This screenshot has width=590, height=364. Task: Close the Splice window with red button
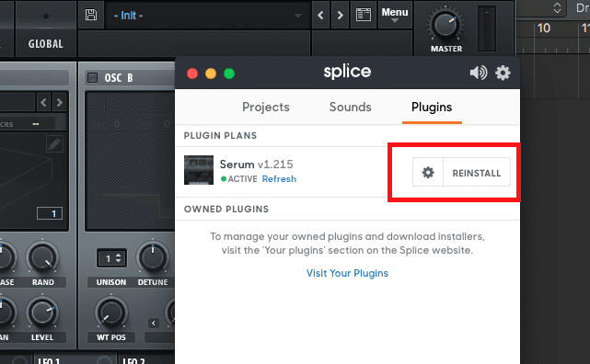pyautogui.click(x=192, y=74)
